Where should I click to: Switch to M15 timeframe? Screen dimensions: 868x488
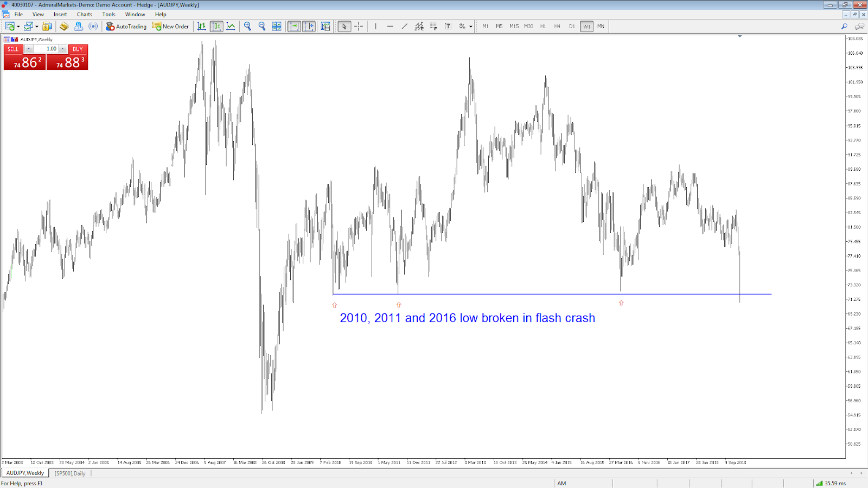click(514, 26)
